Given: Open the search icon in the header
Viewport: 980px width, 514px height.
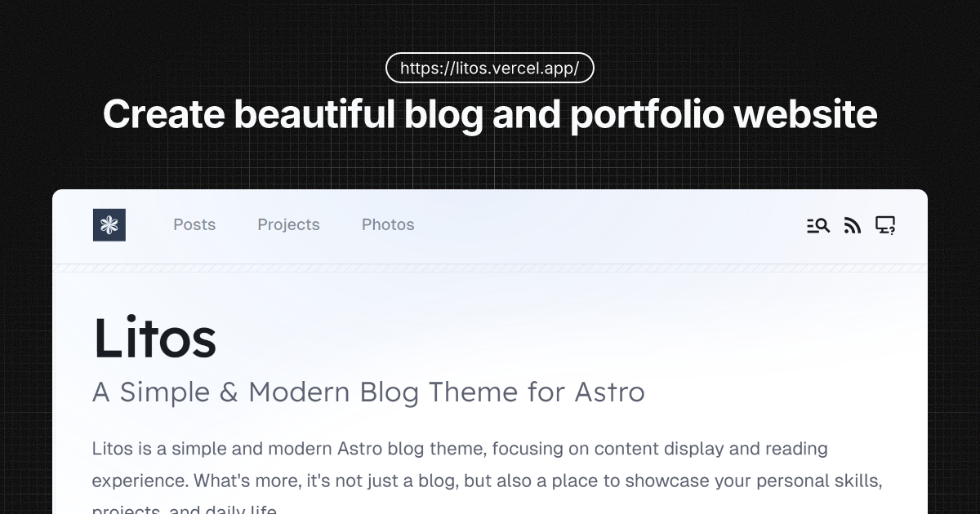Looking at the screenshot, I should coord(818,225).
